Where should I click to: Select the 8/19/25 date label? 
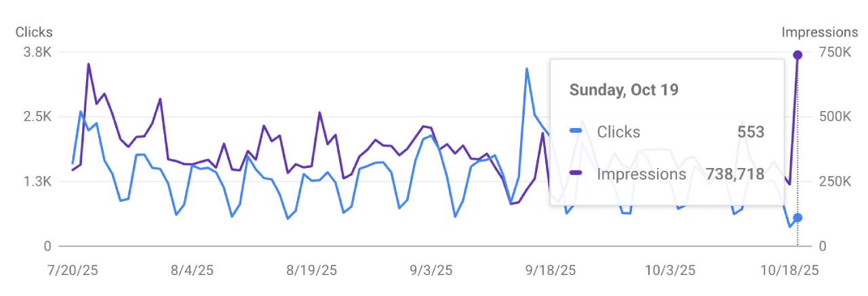click(313, 270)
